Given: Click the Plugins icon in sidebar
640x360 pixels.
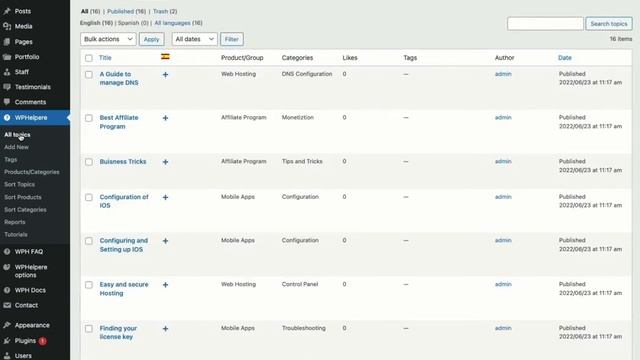Looking at the screenshot, I should 7,340.
